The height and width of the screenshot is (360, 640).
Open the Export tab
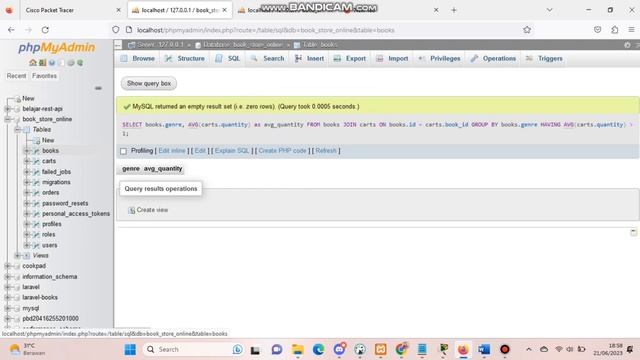tap(350, 59)
